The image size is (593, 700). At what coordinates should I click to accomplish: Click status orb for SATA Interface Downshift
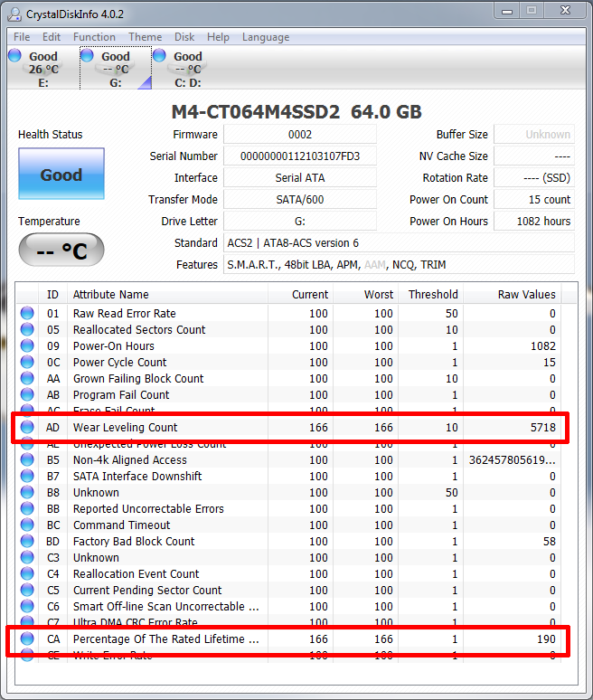click(x=27, y=476)
